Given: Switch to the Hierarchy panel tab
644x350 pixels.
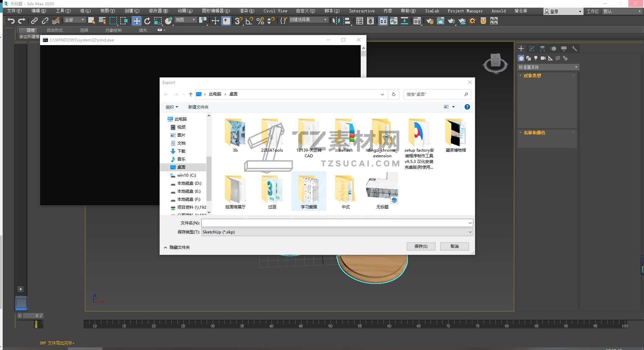Looking at the screenshot, I should tap(542, 49).
